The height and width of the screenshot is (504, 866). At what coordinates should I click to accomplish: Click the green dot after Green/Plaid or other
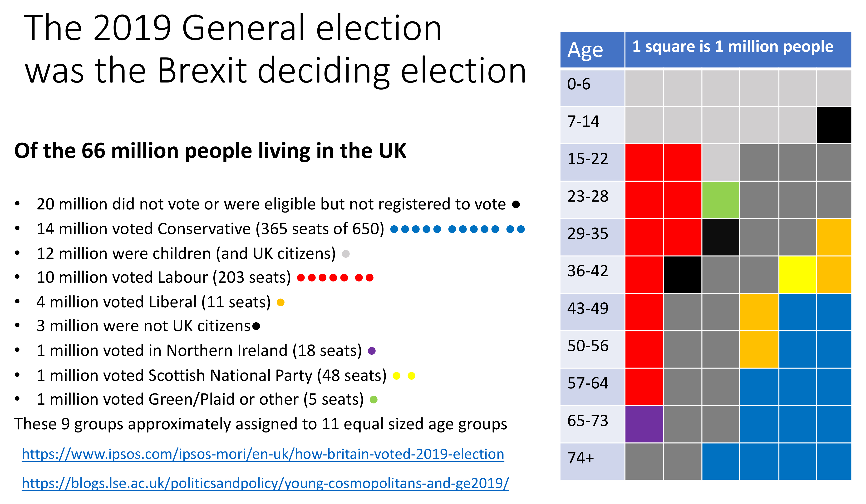374,400
